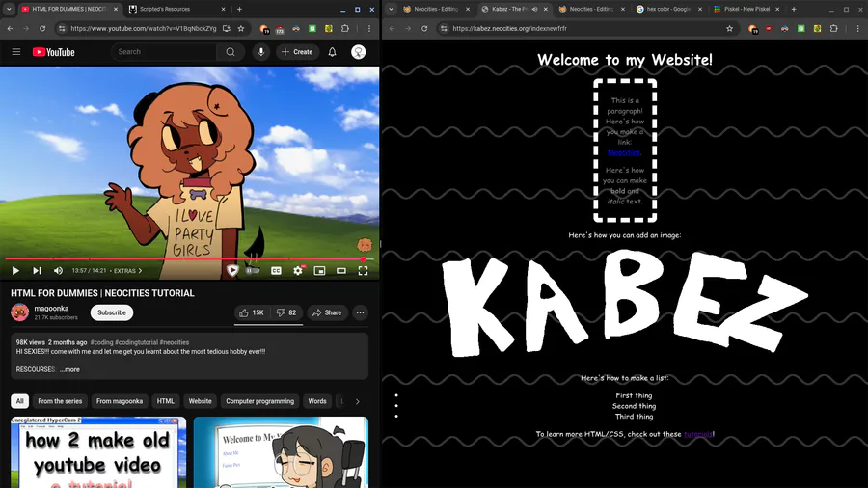
Task: Open the 'Welcome to My' website tutorial thumbnail
Action: pyautogui.click(x=281, y=452)
